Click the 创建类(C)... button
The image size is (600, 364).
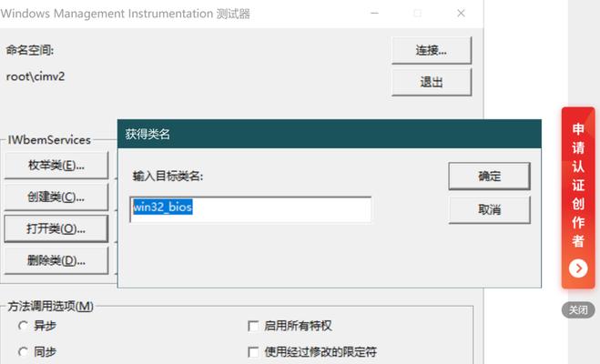click(x=56, y=197)
